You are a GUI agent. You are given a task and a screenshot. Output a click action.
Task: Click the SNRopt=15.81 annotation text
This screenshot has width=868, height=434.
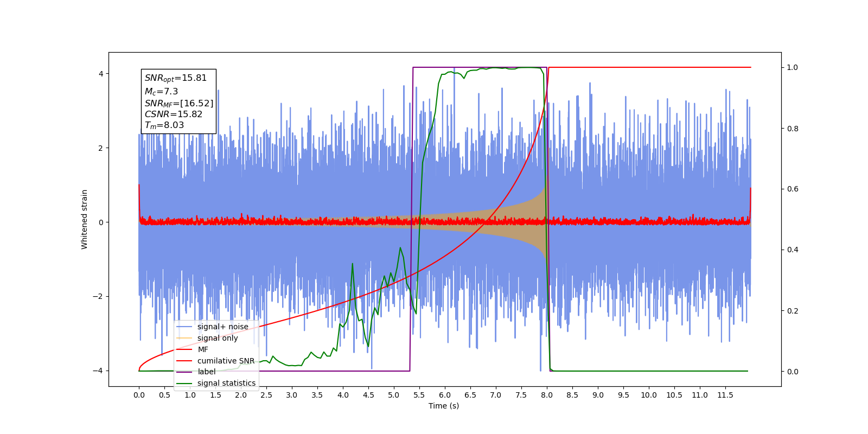[x=176, y=78]
